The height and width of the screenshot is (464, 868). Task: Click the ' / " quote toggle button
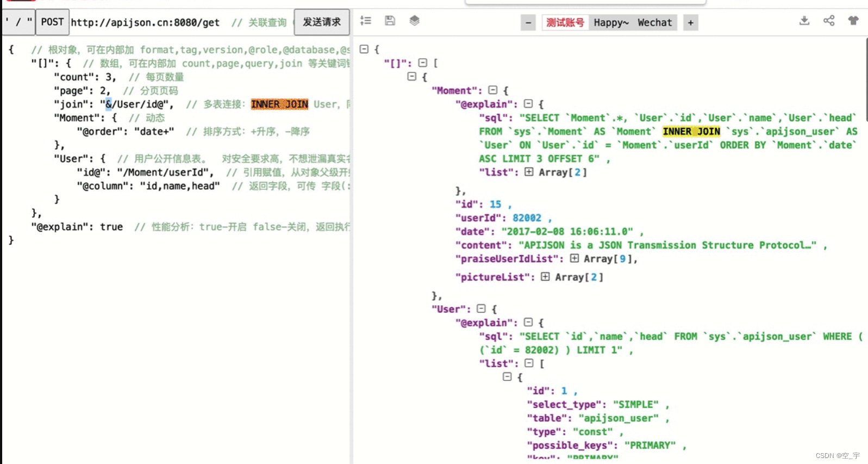[x=18, y=22]
